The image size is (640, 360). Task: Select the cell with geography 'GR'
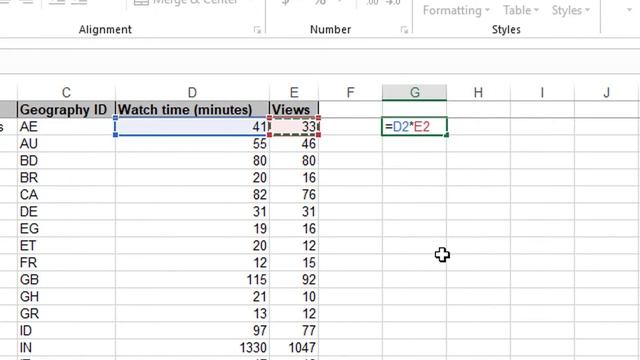coord(66,313)
